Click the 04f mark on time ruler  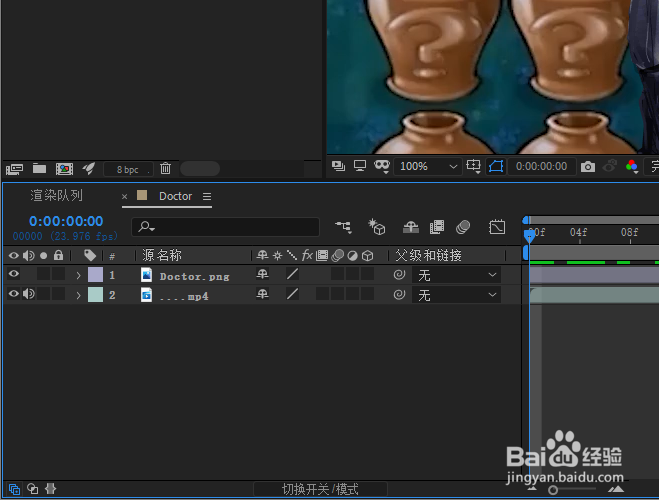pos(579,232)
